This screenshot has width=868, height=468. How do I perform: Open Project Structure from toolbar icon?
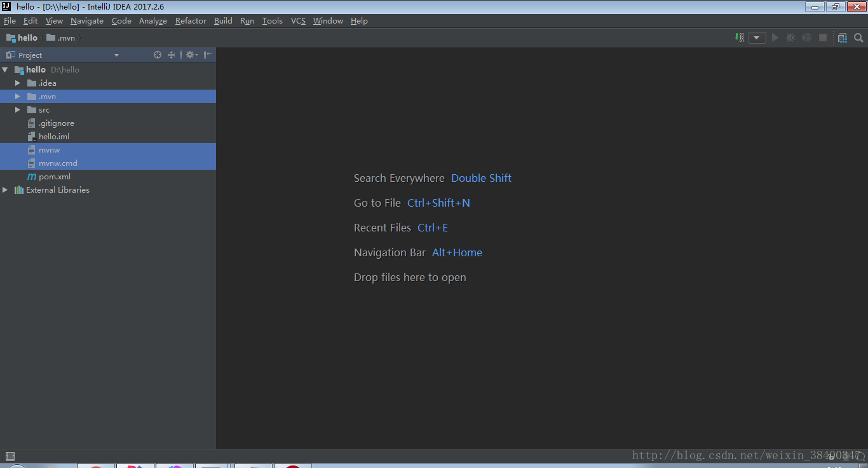843,38
